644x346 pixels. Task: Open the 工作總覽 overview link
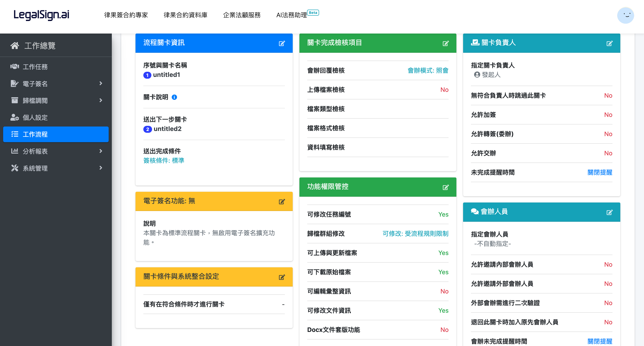point(40,46)
